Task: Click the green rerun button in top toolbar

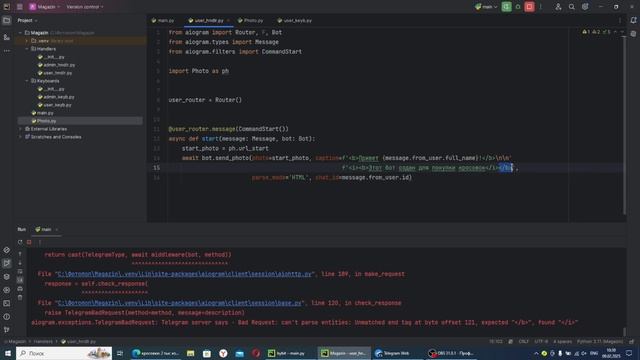Action: (x=507, y=7)
